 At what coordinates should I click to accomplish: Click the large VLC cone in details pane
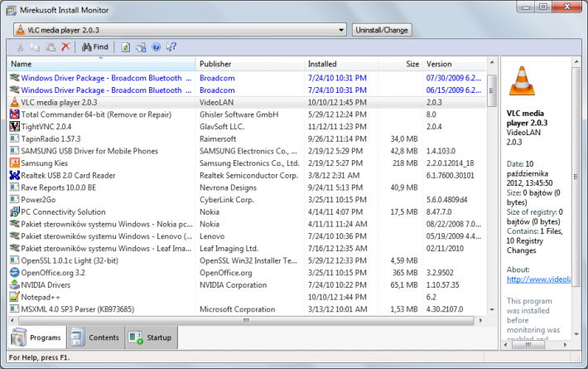point(522,80)
